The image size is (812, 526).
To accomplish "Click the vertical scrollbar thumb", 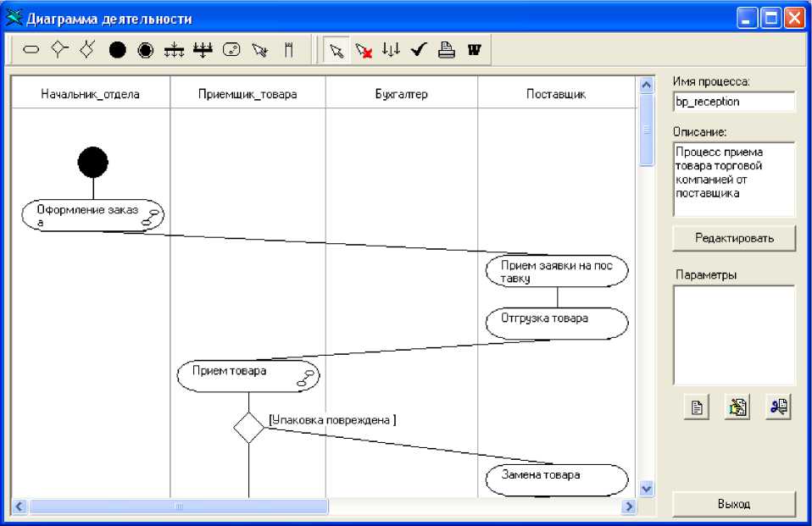I will [646, 130].
